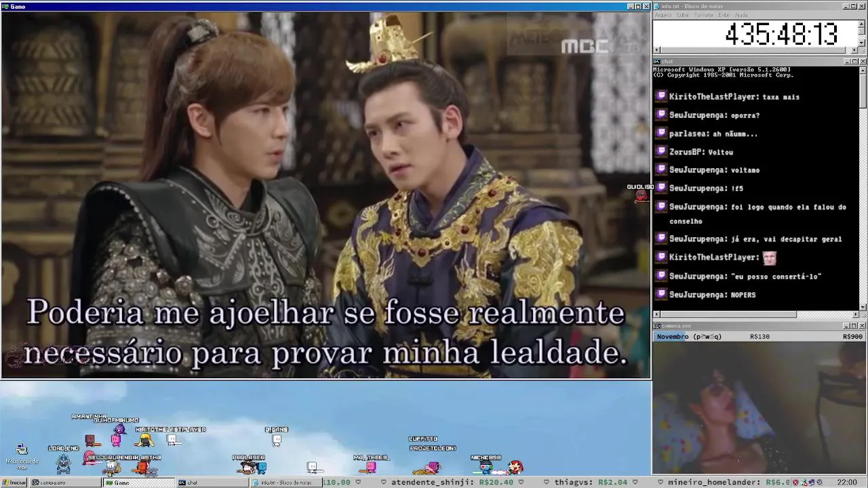Click the Twitch badge beside SeuJurupenga NOPERS
Image resolution: width=868 pixels, height=488 pixels.
point(661,295)
